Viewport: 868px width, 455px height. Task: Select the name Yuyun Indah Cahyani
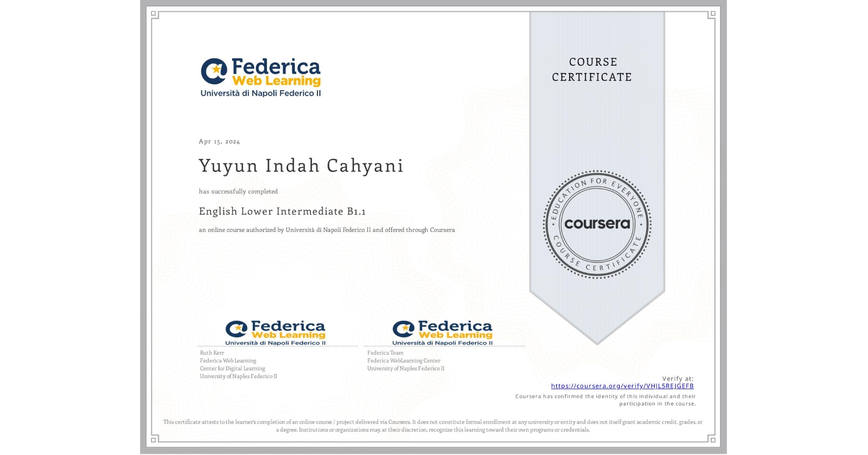301,166
